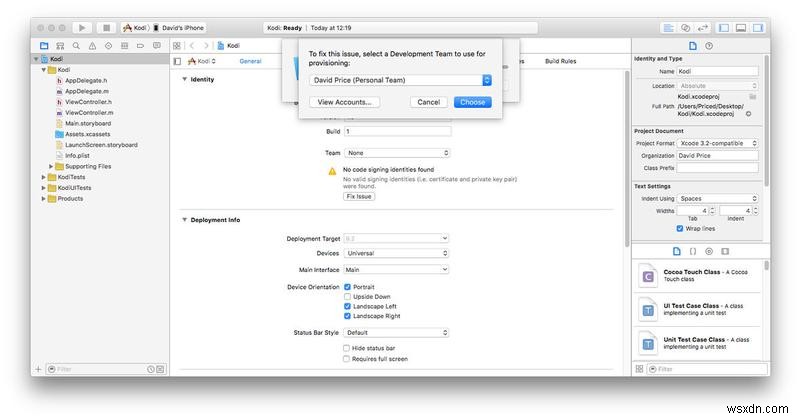Toggle the Wrap lines checkbox

[680, 228]
